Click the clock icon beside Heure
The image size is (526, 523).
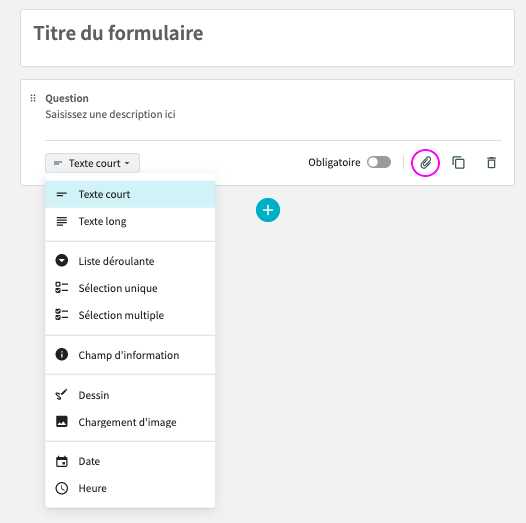coord(61,488)
